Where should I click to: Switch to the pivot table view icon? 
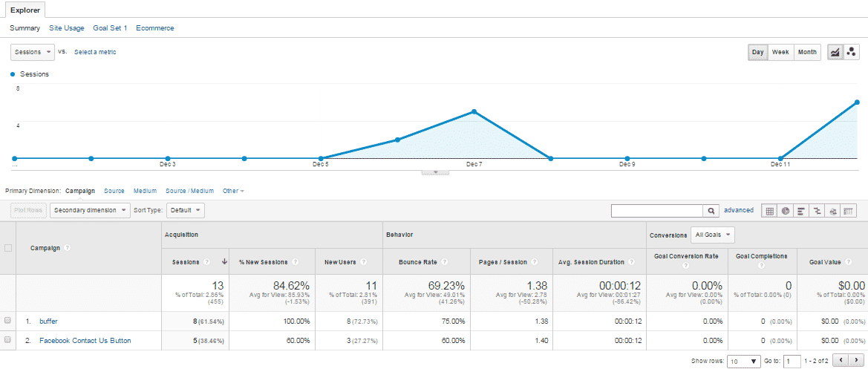click(849, 211)
